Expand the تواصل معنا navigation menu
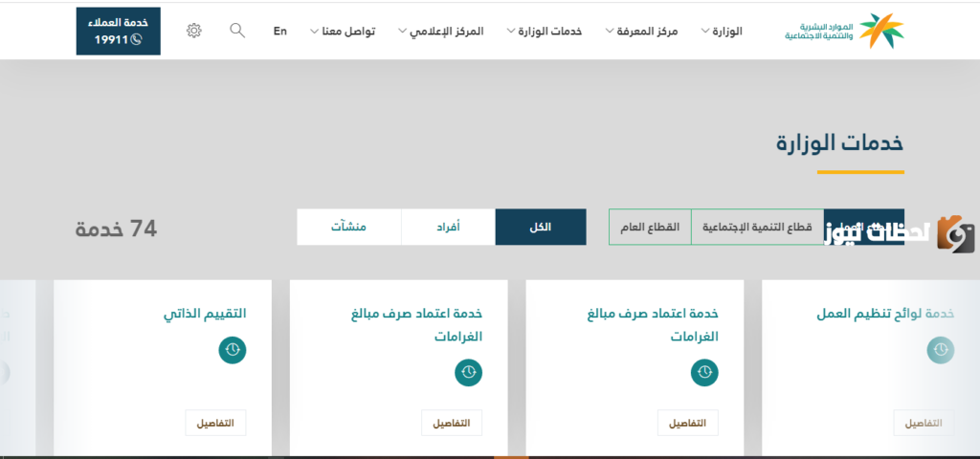Screen dimensions: 980x459 point(343,32)
